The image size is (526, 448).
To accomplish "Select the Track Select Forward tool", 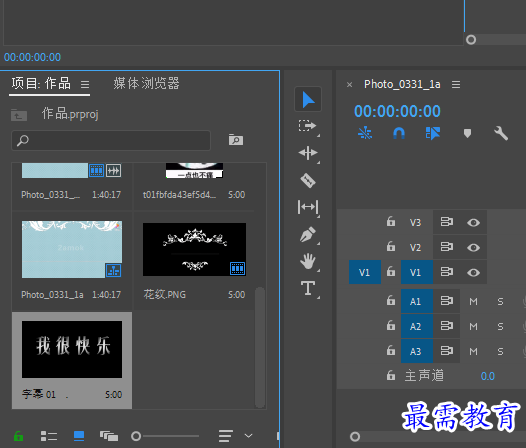I will 308,126.
